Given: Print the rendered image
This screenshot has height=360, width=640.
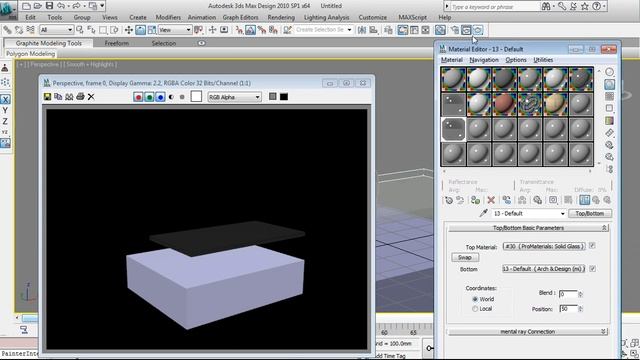Looking at the screenshot, I should click(80, 97).
